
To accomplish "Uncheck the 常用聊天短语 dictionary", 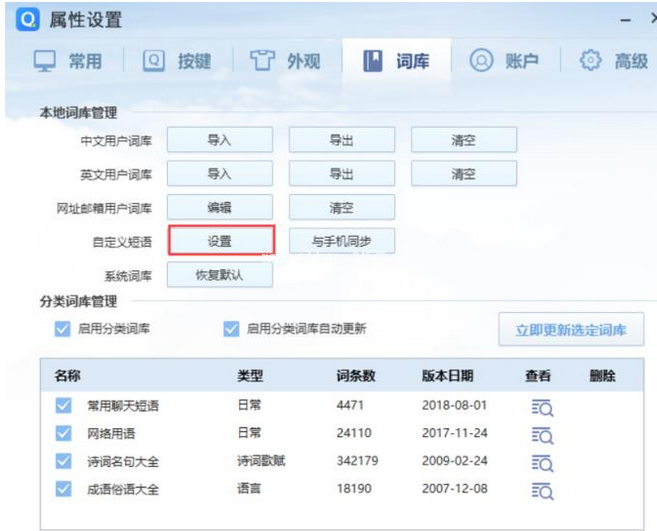I will (x=63, y=405).
